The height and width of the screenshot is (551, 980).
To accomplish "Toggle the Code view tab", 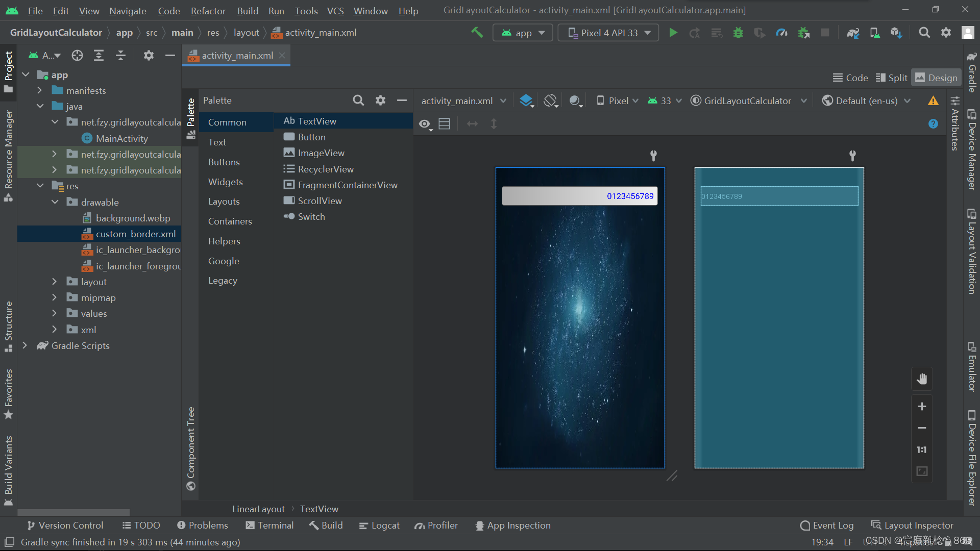I will [851, 78].
